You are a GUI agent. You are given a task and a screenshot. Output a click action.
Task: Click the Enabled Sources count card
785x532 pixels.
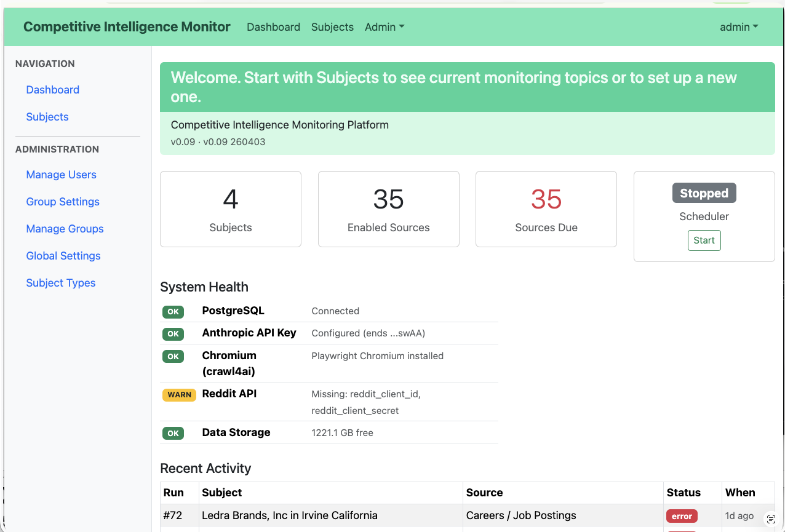click(x=388, y=209)
